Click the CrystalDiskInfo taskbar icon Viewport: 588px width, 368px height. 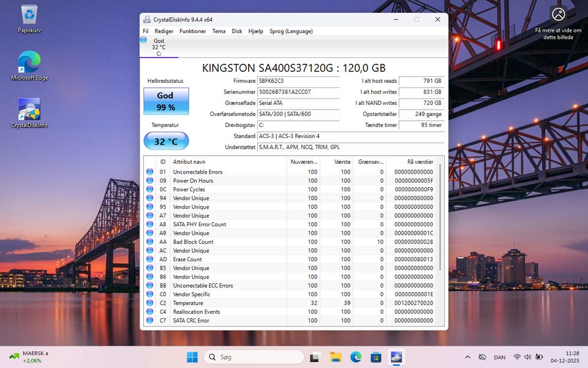tap(396, 357)
